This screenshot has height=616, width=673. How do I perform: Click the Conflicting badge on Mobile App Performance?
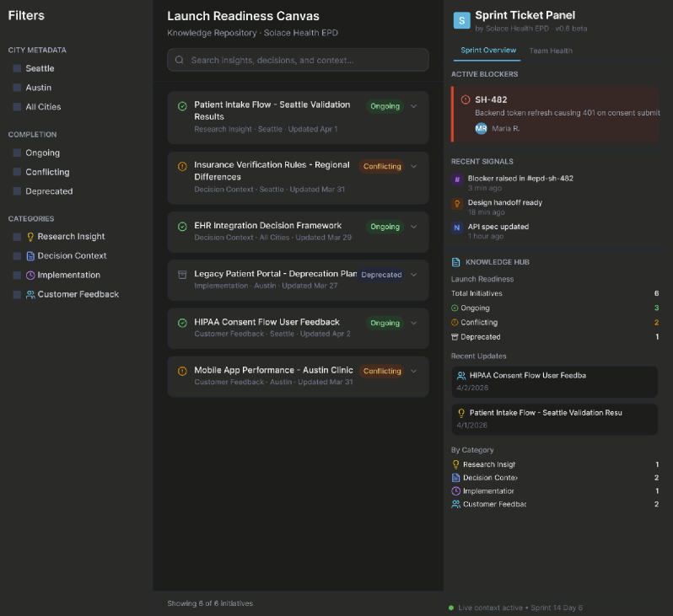pos(382,371)
